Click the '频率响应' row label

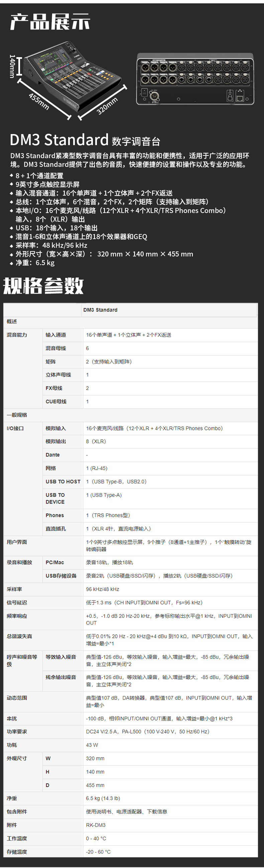click(x=17, y=616)
